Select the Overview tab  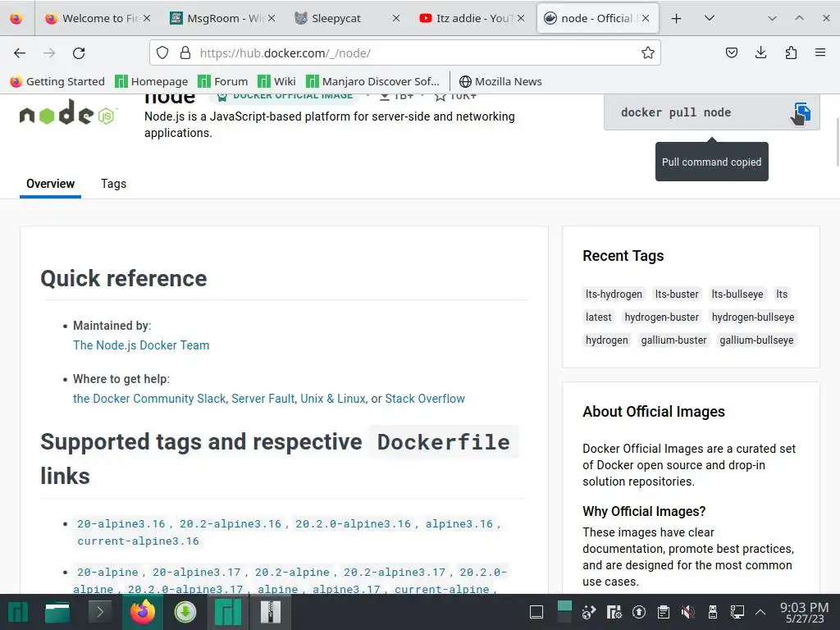pos(50,184)
